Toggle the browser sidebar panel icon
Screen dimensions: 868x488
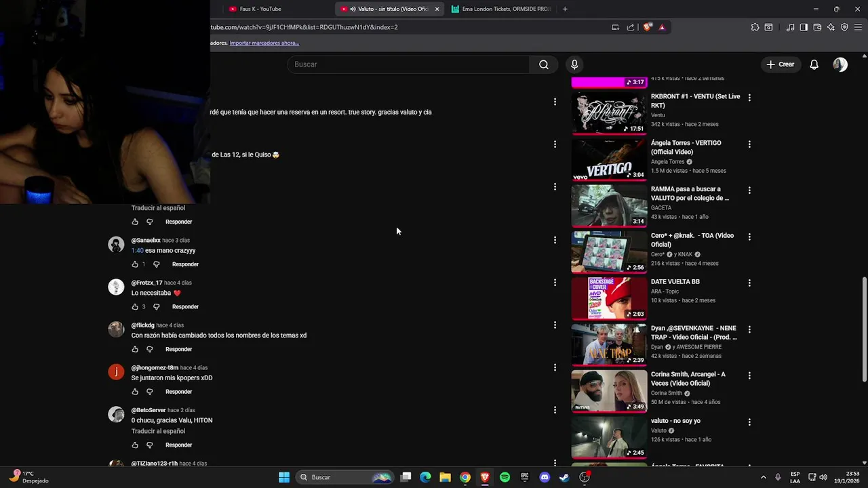(x=804, y=27)
